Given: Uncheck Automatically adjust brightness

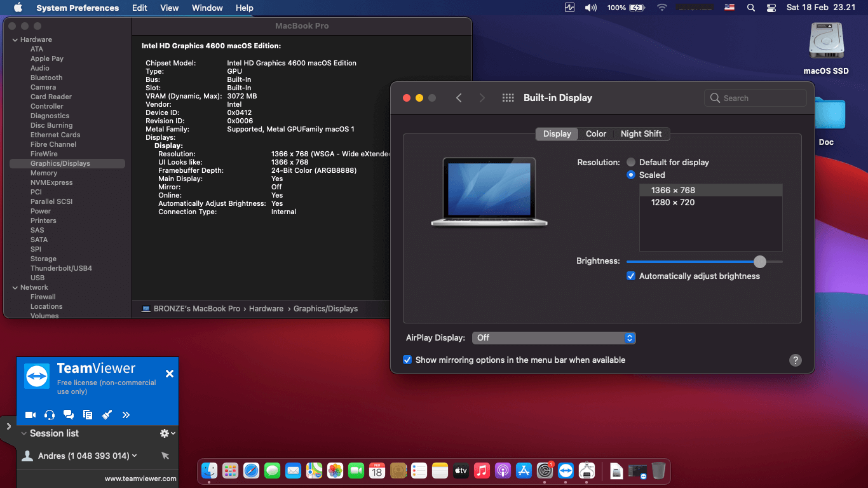Looking at the screenshot, I should (x=631, y=276).
